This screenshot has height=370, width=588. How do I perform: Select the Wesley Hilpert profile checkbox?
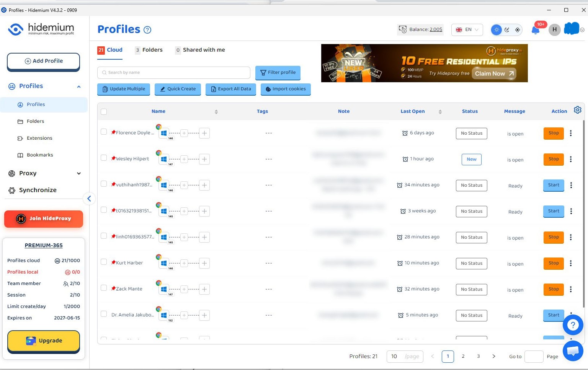coord(104,158)
